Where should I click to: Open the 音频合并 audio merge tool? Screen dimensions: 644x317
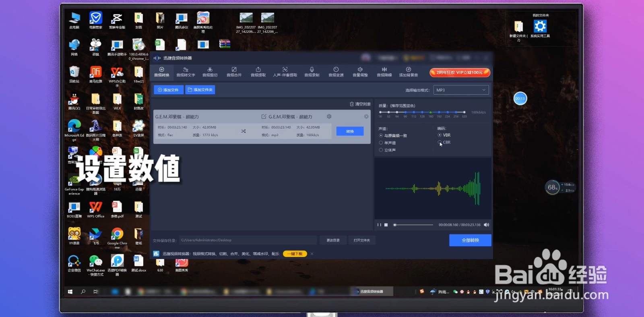[x=234, y=72]
